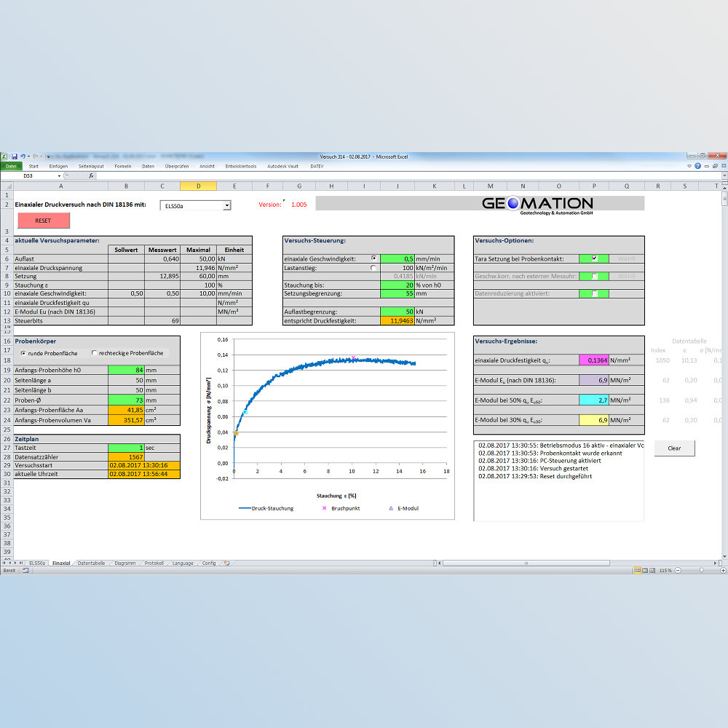Open the ELS50a device dropdown
The image size is (728, 728).
[227, 206]
